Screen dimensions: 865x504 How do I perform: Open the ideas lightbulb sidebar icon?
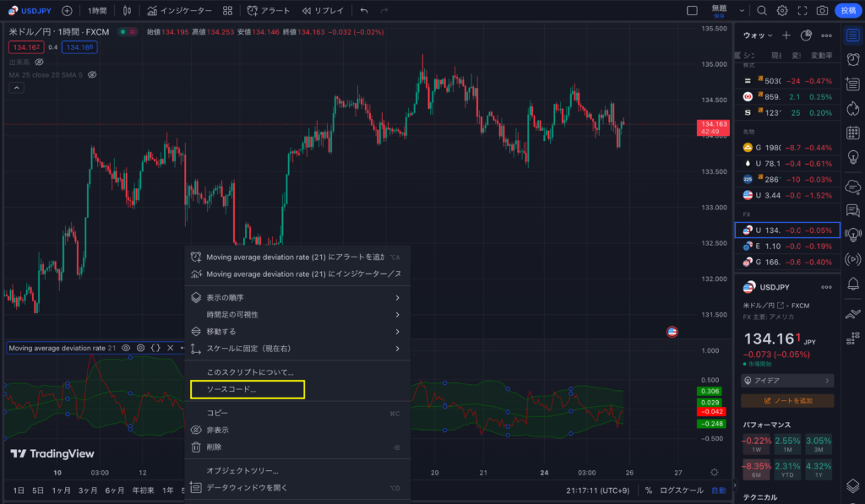[x=853, y=157]
